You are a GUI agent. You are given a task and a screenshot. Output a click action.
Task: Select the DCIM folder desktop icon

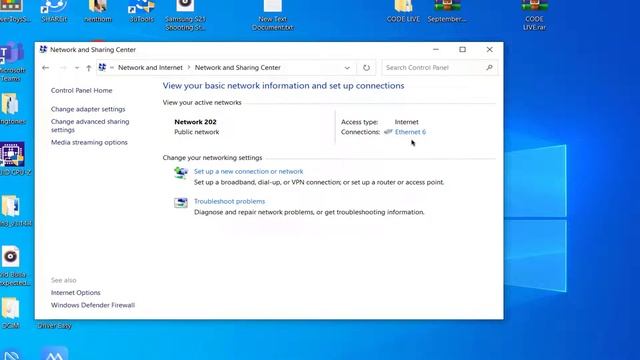click(x=11, y=313)
